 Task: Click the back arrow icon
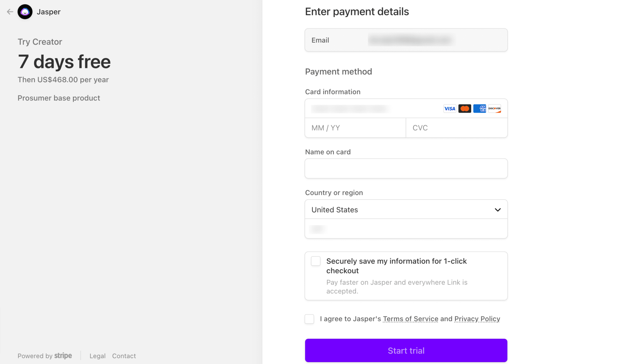point(10,12)
